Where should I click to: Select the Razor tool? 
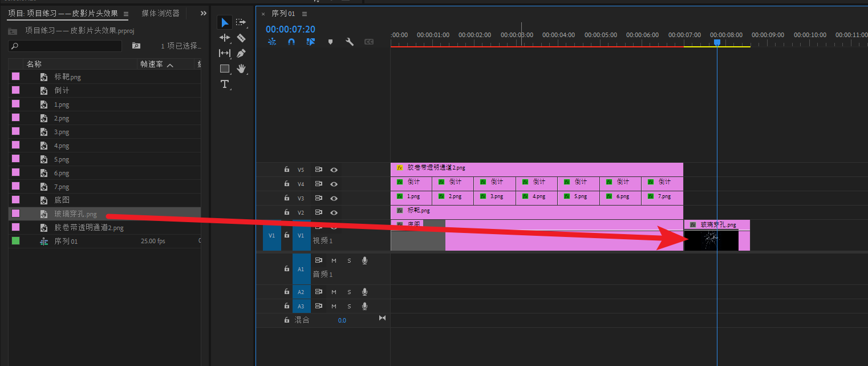pos(241,38)
